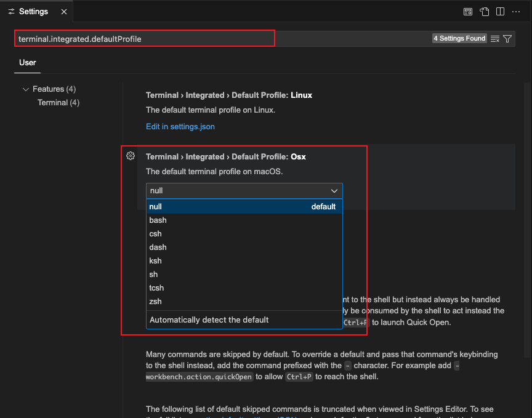Click the Split Editor icon
Screen dimensions: 532x418
click(x=501, y=12)
